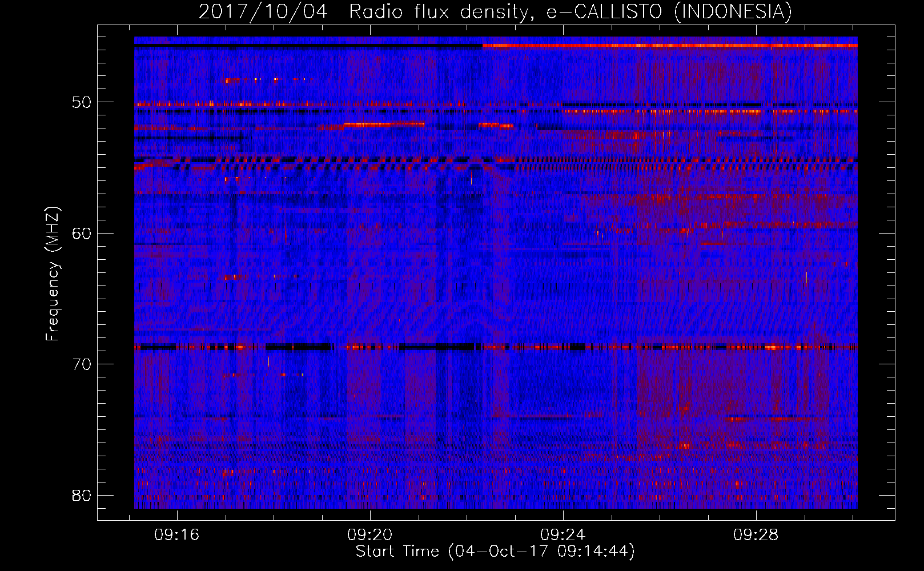Click the plot title 'Radio flux density, e-CALLISTO (INDONESIA)'

[571, 11]
